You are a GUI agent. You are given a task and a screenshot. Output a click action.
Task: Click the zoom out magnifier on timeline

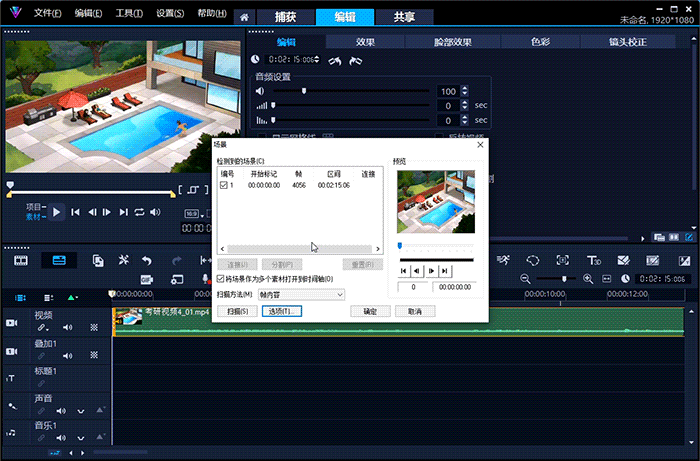525,278
